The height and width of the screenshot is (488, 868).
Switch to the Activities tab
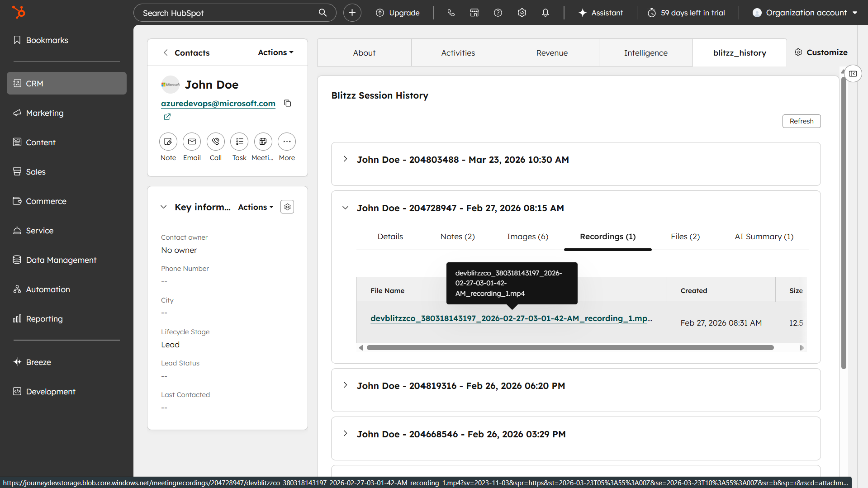pyautogui.click(x=458, y=53)
